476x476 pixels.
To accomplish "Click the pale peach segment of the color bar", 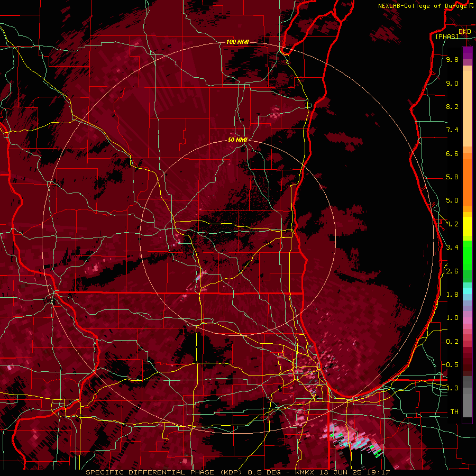I will pos(467,108).
